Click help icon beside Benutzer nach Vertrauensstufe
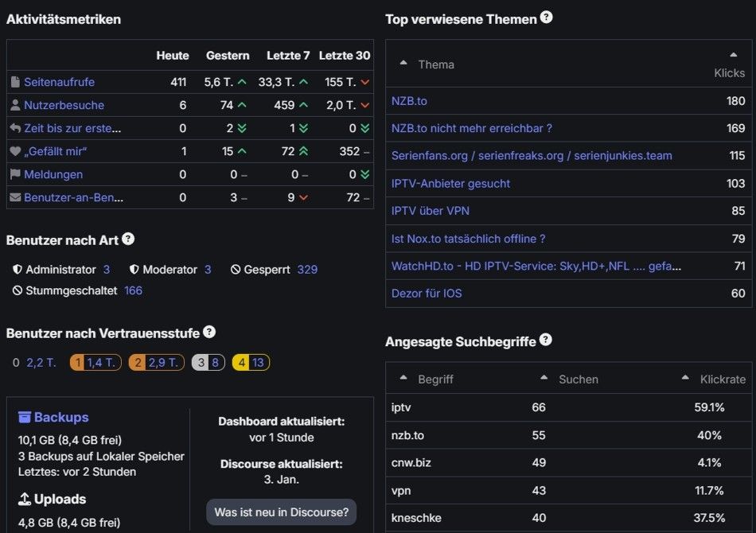This screenshot has width=756, height=533. 209,332
